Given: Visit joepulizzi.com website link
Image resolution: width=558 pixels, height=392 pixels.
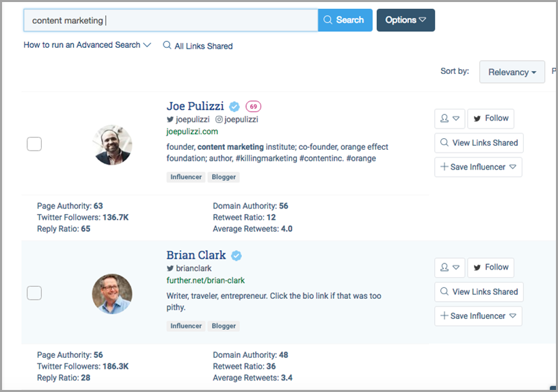Looking at the screenshot, I should click(x=192, y=131).
